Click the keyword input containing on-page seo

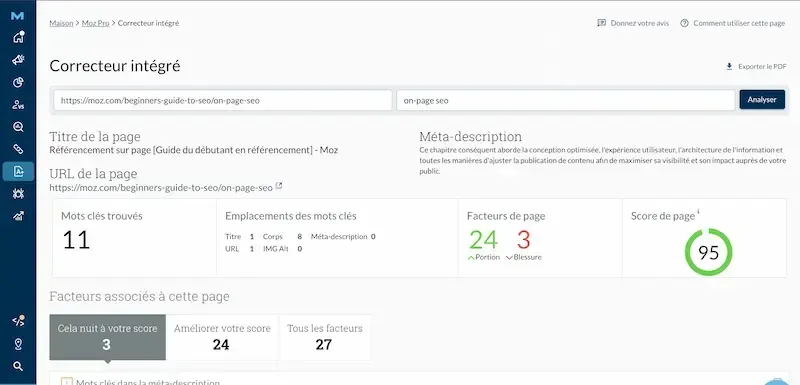click(x=566, y=100)
